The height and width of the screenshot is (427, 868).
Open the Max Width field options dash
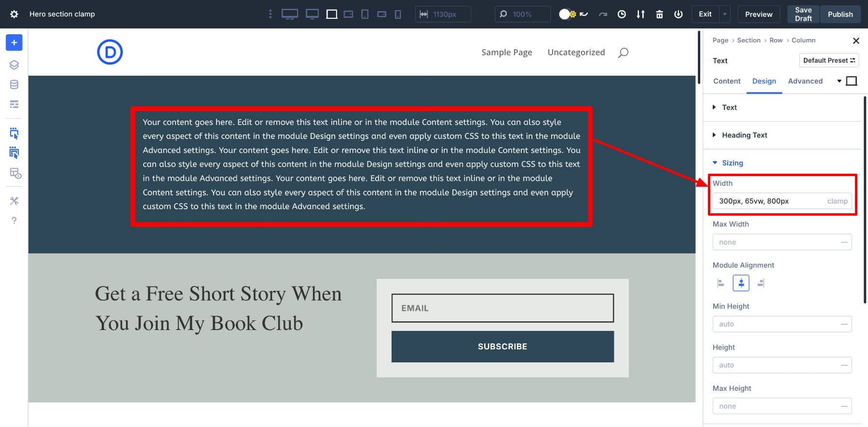coord(844,242)
